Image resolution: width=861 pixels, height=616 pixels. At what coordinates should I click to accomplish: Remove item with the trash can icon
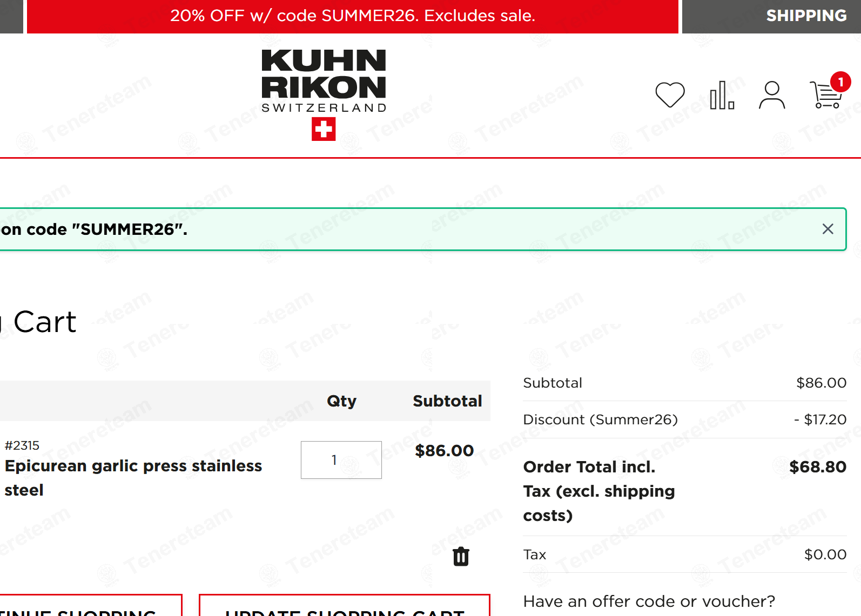point(461,556)
